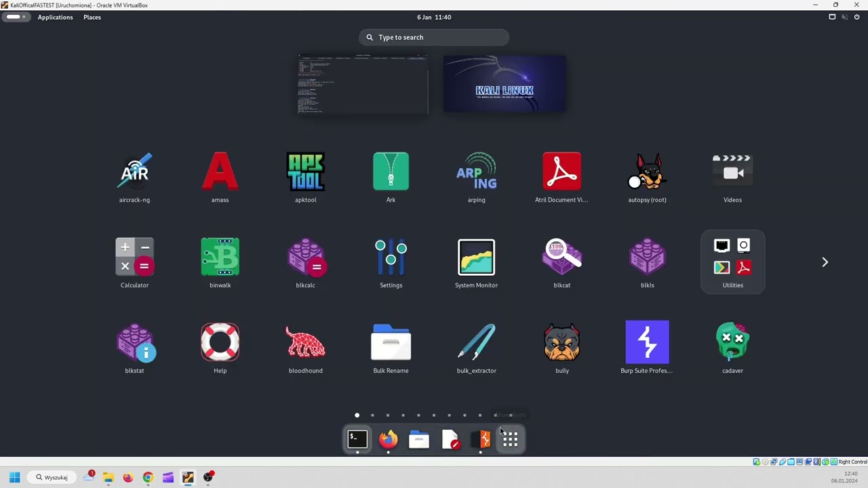Screen dimensions: 868x488
Task: Click the screen icon in top bar
Action: (832, 17)
